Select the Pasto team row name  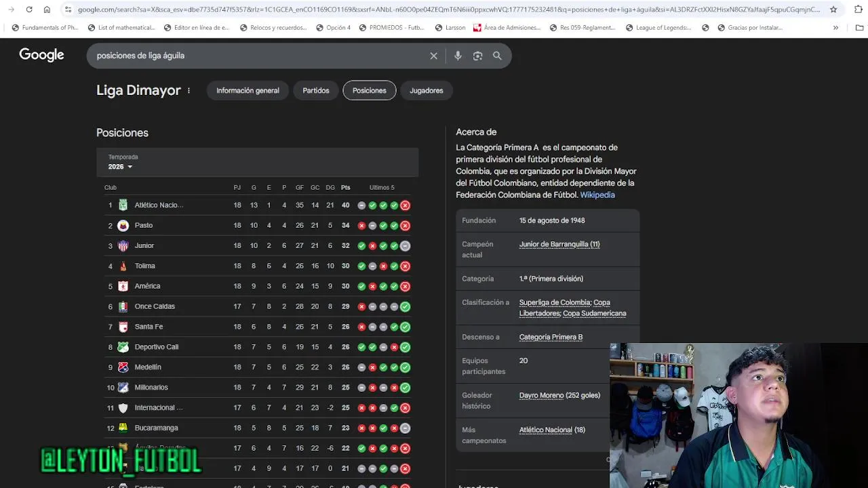click(x=144, y=225)
